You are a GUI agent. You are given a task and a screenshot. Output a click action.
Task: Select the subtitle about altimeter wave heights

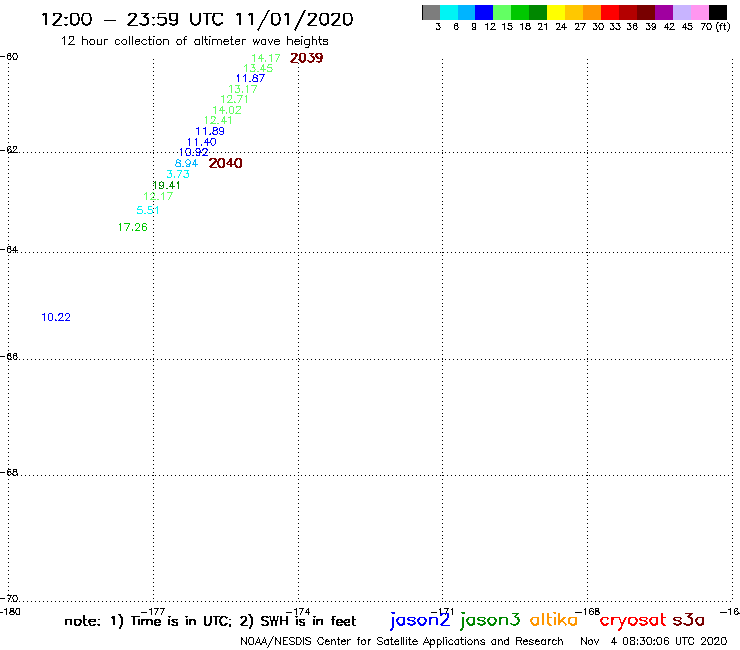pos(194,41)
